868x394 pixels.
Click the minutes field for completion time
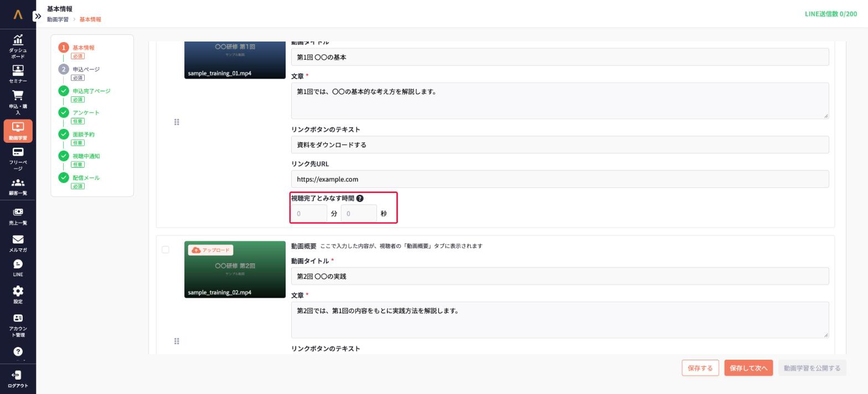point(309,214)
